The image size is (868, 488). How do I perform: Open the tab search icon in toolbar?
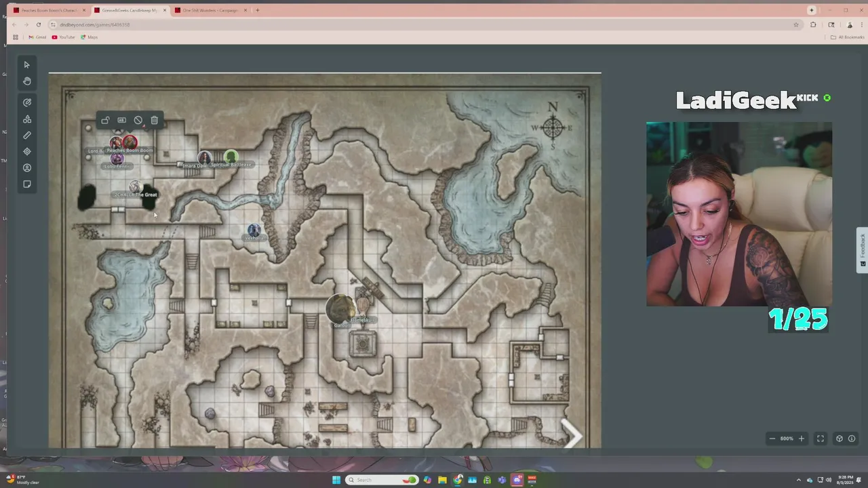click(x=831, y=24)
